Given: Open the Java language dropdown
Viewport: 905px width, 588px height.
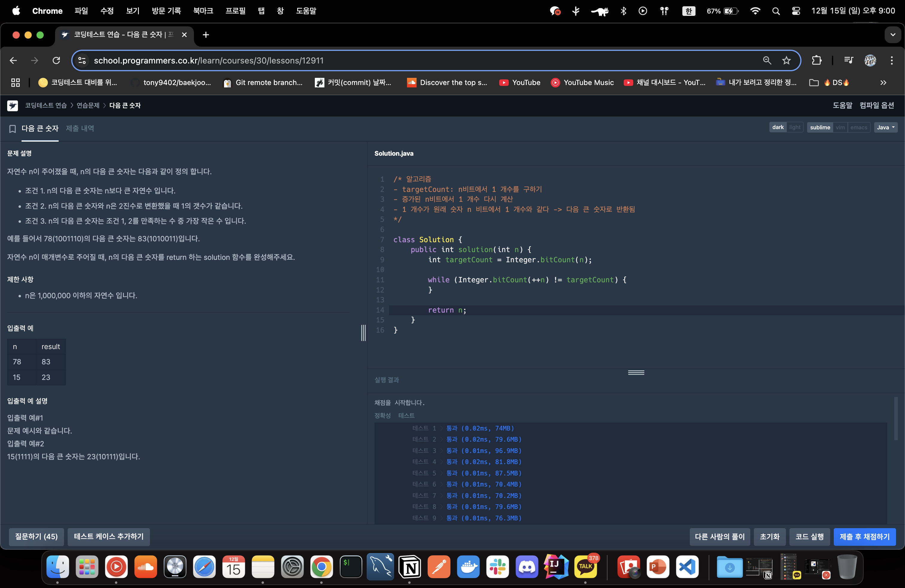Looking at the screenshot, I should [x=886, y=127].
